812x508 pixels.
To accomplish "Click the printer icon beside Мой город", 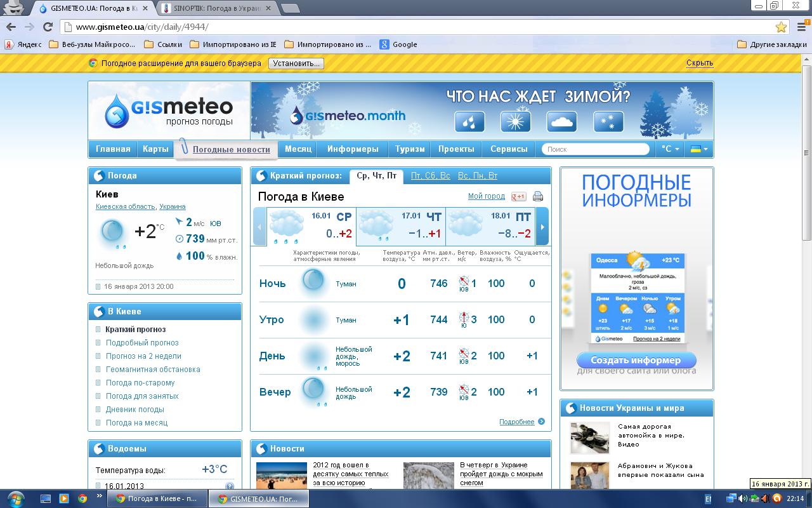I will pos(538,196).
